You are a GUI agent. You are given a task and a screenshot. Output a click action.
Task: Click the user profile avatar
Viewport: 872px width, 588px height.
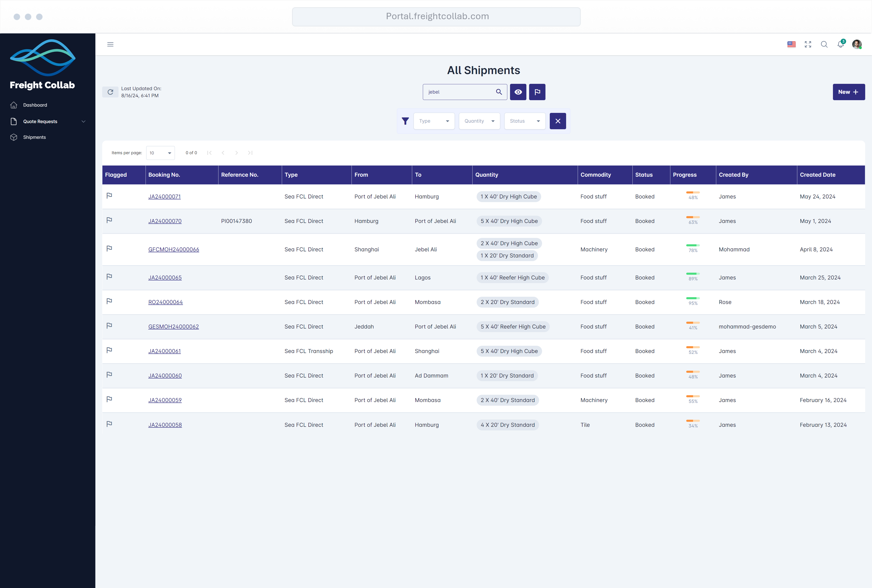click(x=857, y=44)
